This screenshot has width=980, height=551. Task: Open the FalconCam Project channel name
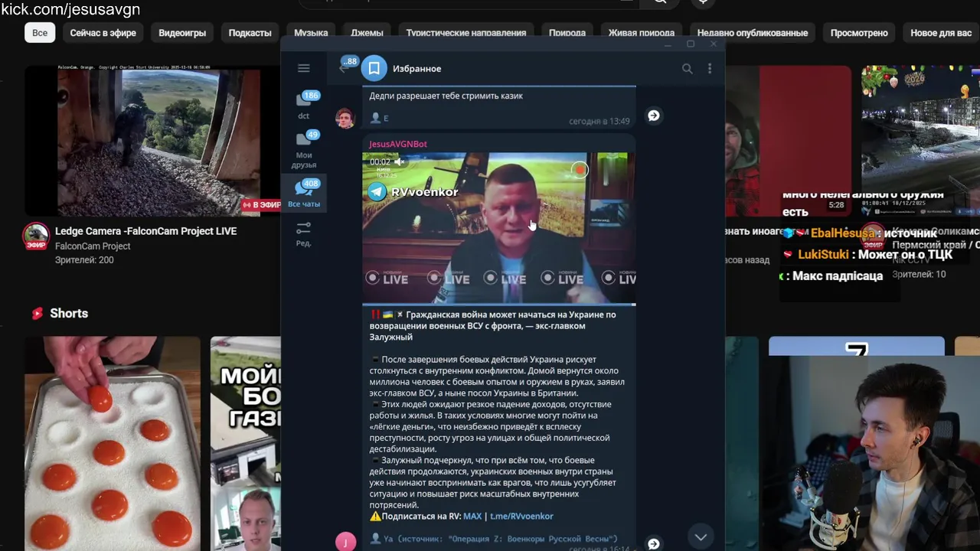click(93, 246)
